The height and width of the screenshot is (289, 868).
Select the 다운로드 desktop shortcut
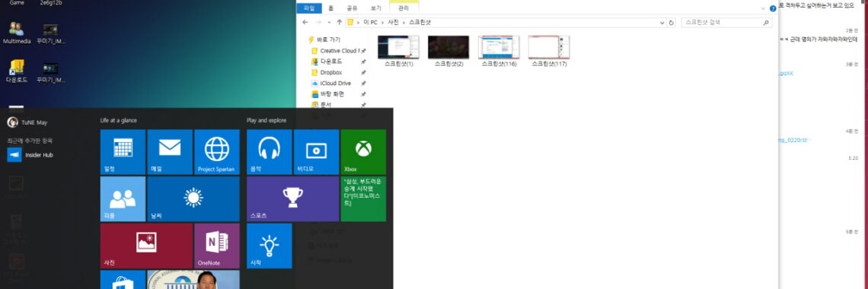click(x=17, y=71)
